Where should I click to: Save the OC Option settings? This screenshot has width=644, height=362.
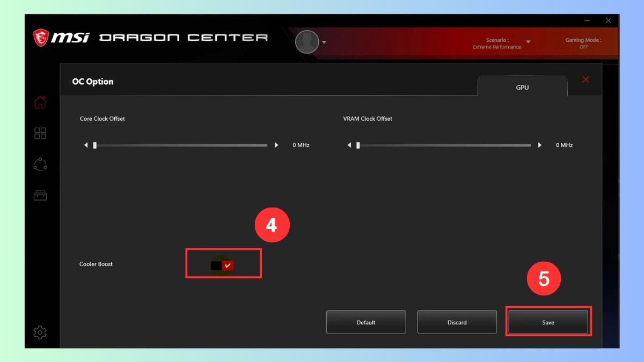pos(548,322)
